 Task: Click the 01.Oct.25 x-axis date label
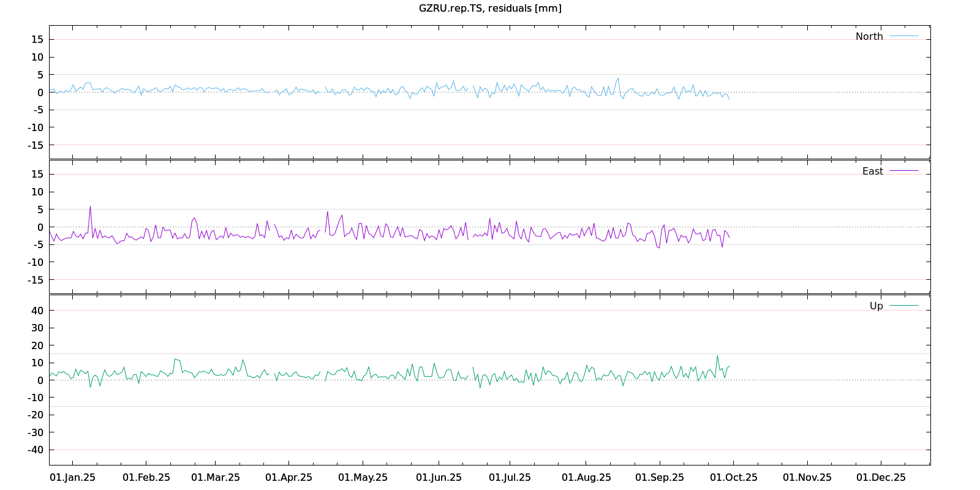pyautogui.click(x=733, y=477)
